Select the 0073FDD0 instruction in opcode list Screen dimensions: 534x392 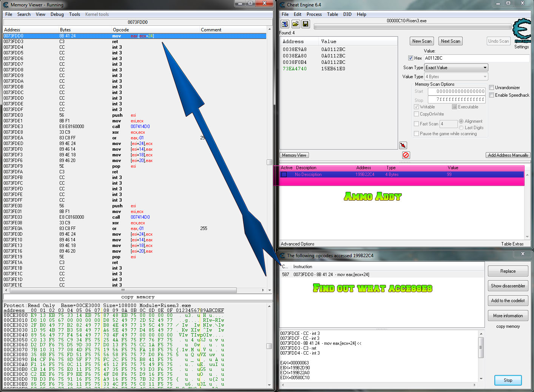(x=331, y=275)
